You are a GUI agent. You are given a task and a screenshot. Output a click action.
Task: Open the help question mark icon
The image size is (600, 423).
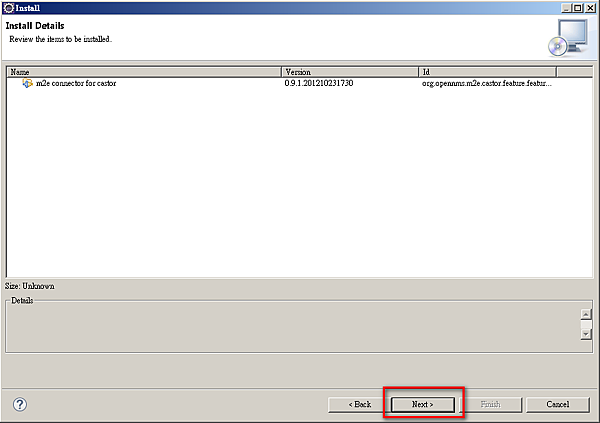click(20, 404)
